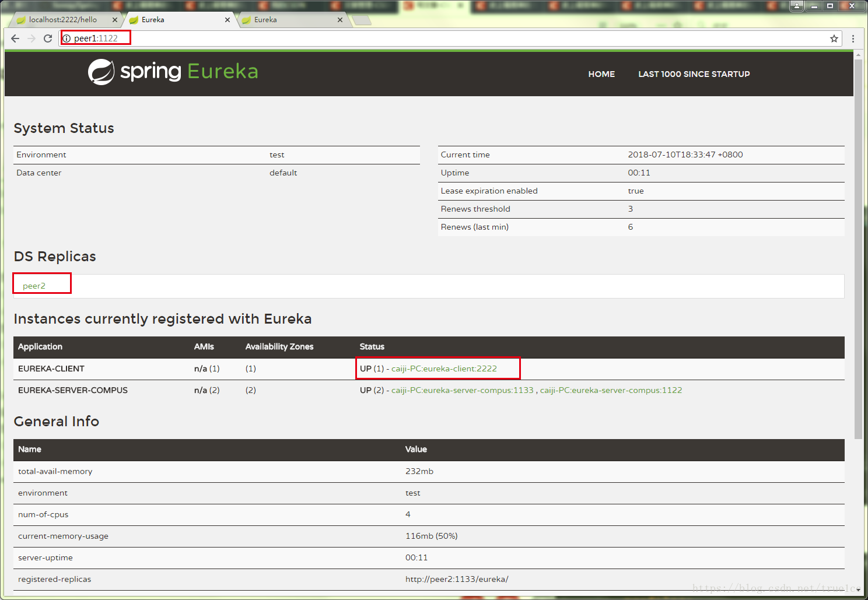
Task: Click the vertical page scrollbar
Action: click(858, 248)
